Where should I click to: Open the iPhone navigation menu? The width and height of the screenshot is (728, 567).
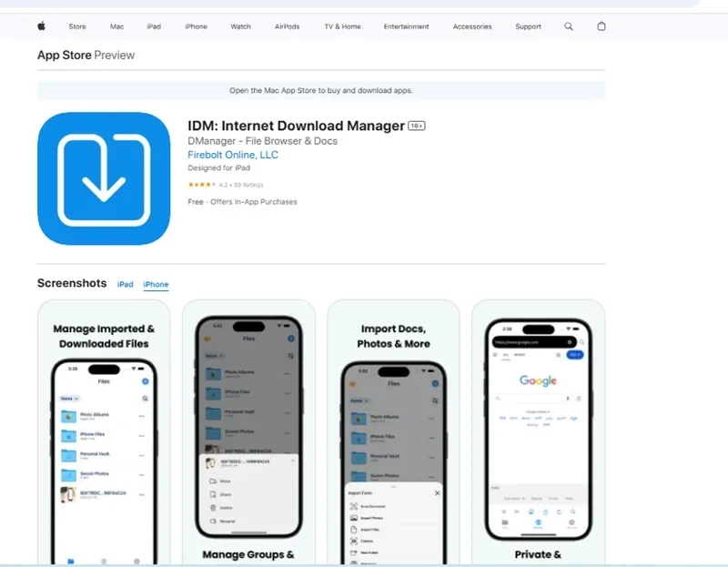196,26
